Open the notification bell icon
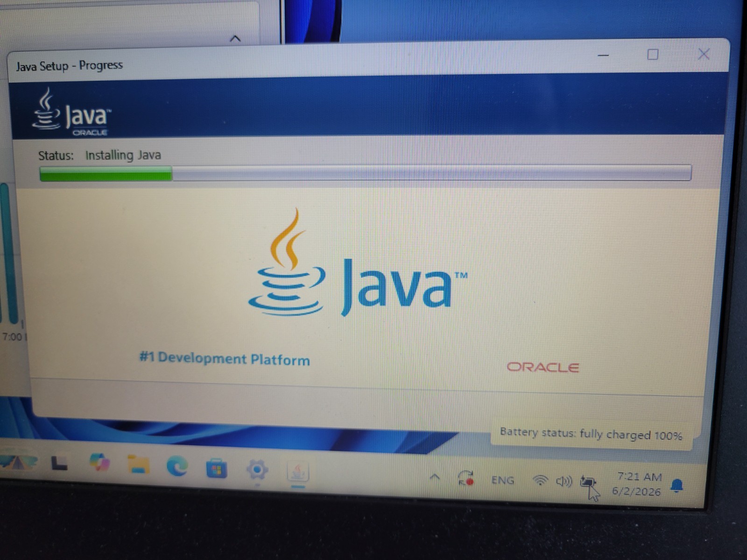747x560 pixels. click(x=677, y=486)
